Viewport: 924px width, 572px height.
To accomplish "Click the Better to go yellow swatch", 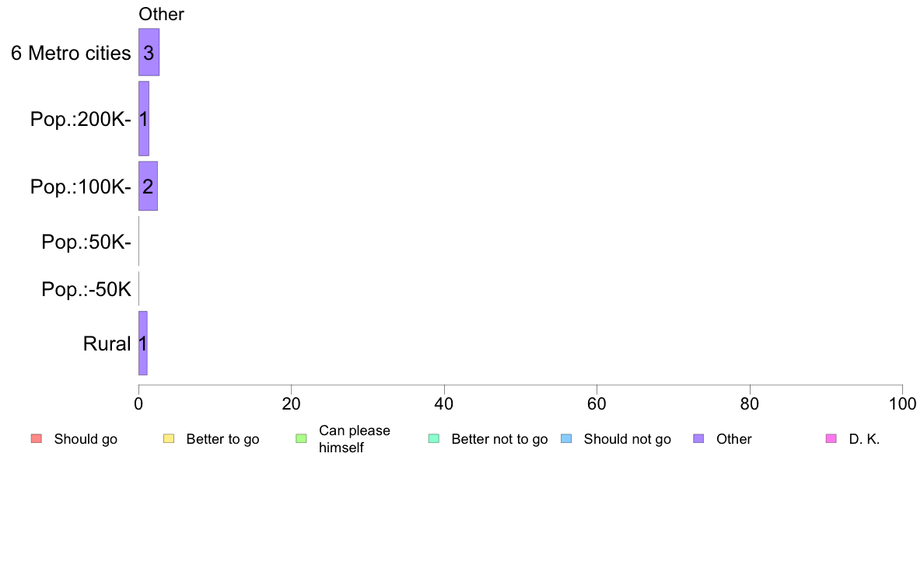I will (x=169, y=439).
